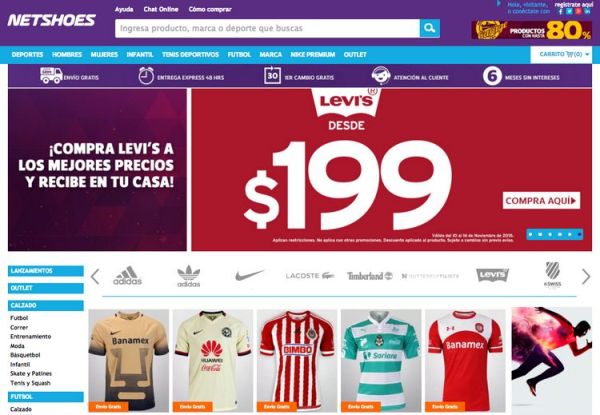Show previous brands with left chevron
Image resolution: width=600 pixels, height=415 pixels.
95,277
